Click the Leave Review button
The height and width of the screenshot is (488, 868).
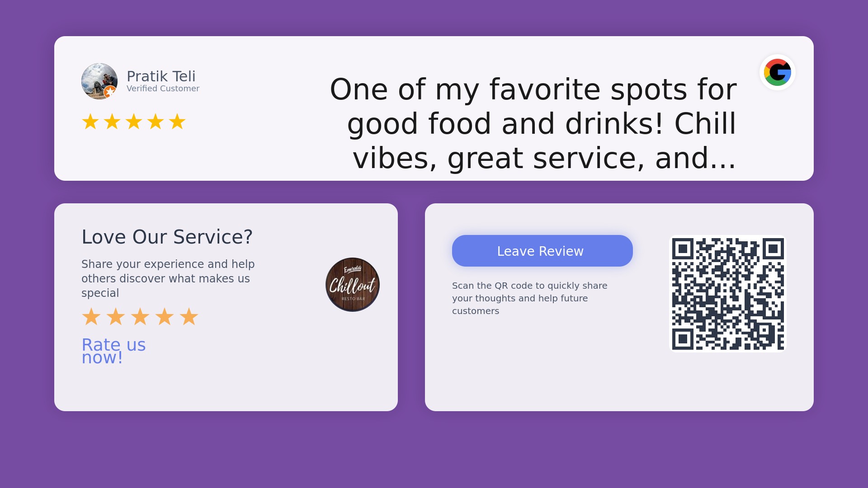pyautogui.click(x=542, y=251)
